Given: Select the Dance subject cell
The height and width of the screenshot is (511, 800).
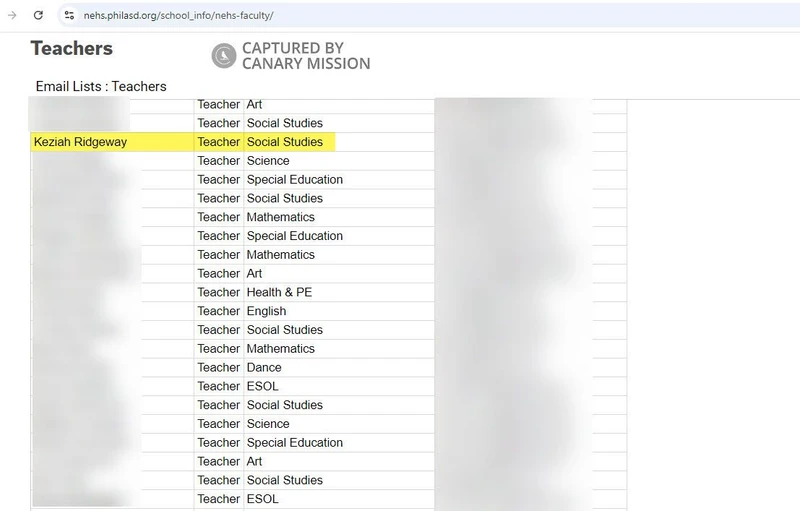Looking at the screenshot, I should pos(264,367).
